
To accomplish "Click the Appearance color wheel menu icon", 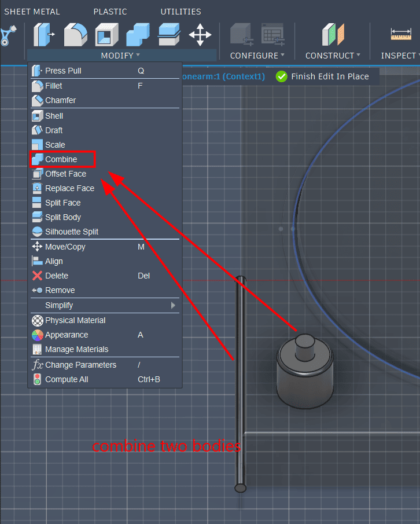I will [x=38, y=335].
